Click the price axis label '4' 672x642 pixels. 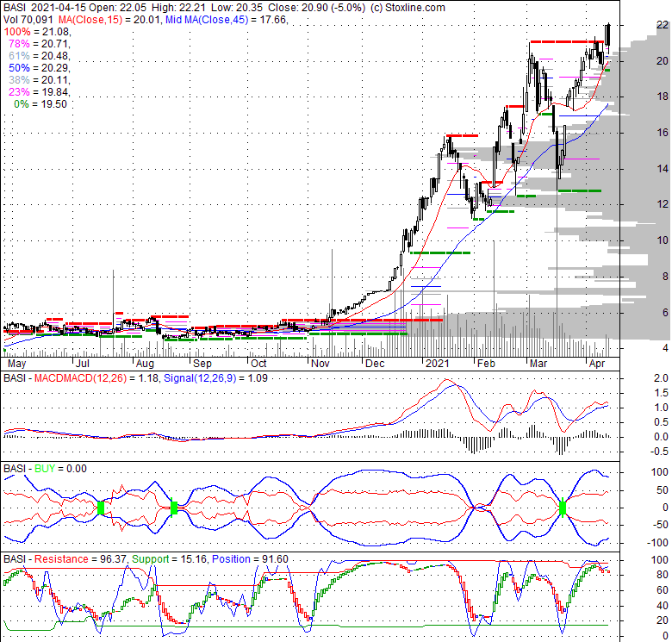[665, 348]
